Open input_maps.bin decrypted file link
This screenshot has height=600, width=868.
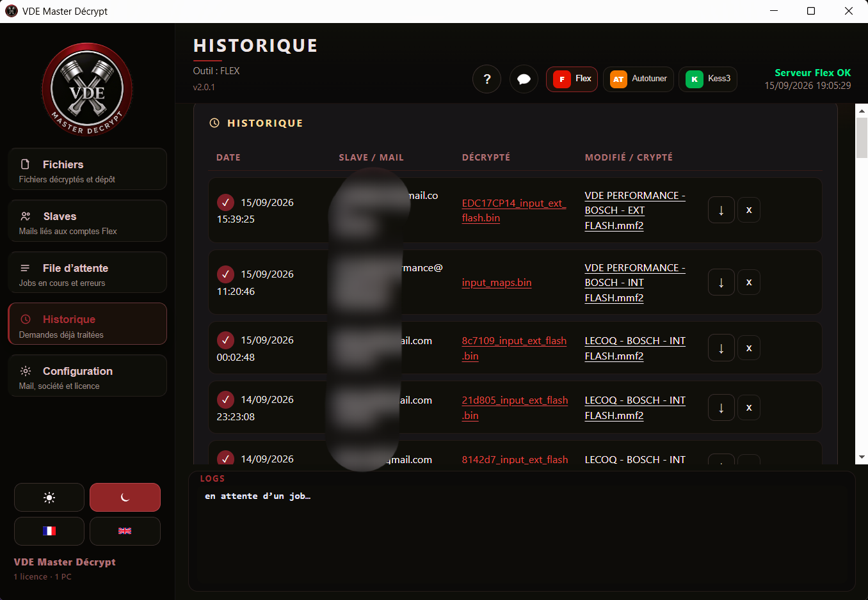coord(497,283)
